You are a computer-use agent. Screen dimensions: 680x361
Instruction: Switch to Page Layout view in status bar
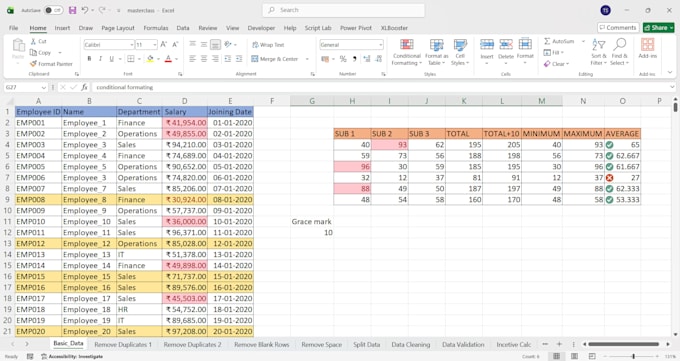tap(574, 356)
